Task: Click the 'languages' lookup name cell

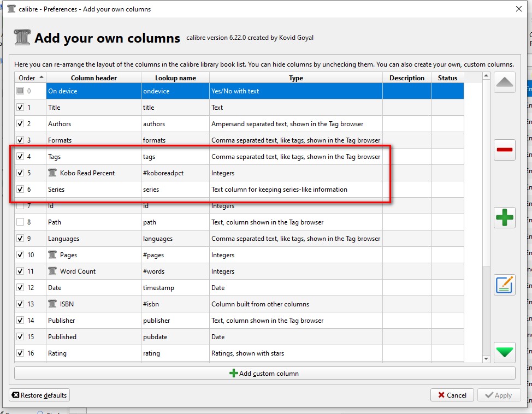Action: tap(175, 238)
